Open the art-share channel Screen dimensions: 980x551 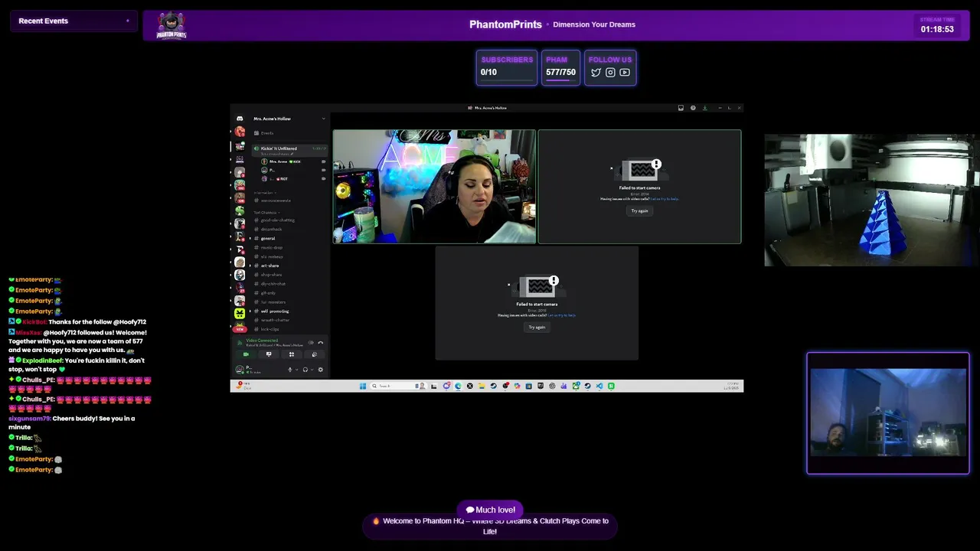(289, 266)
